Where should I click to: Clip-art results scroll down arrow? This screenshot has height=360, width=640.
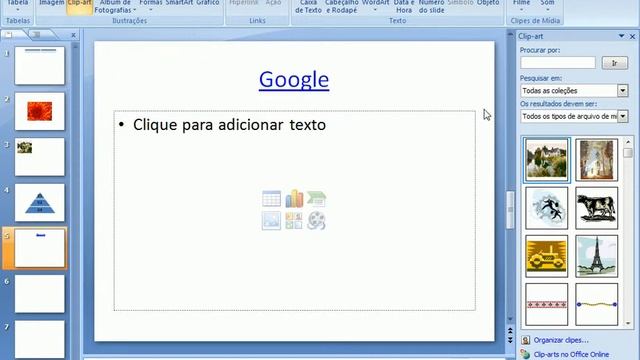click(x=628, y=323)
